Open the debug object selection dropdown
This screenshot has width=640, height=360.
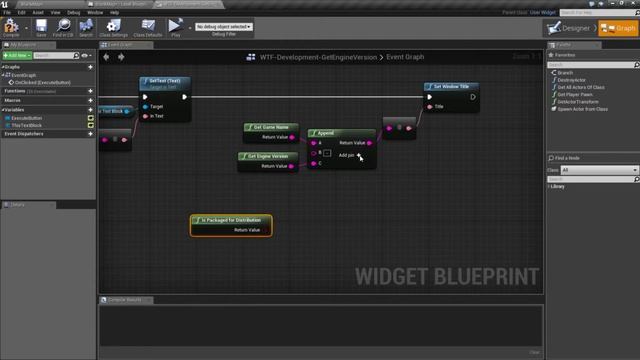point(224,27)
